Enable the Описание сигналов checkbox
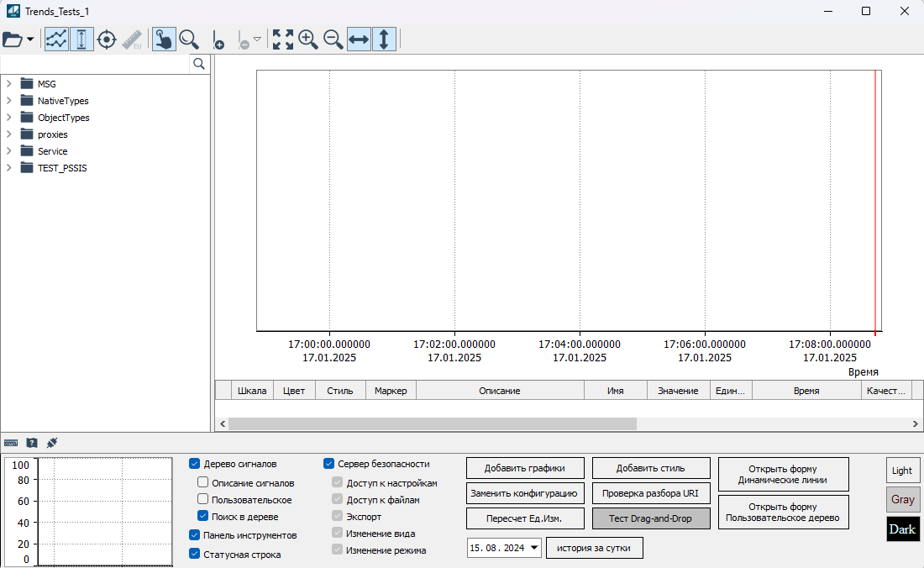 tap(203, 483)
